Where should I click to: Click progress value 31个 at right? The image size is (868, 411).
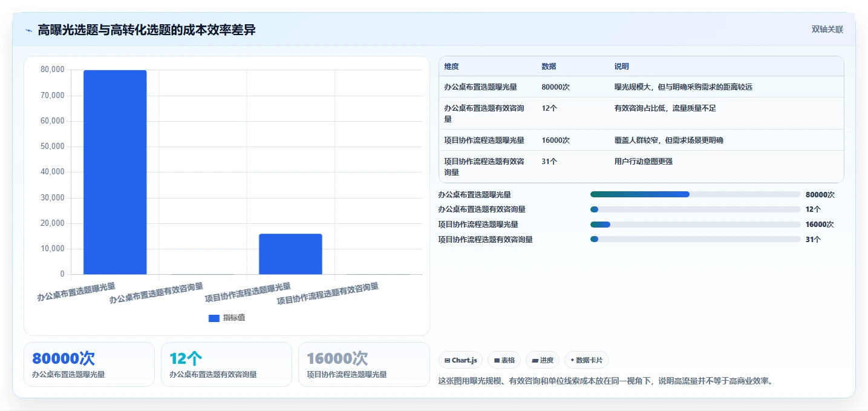pyautogui.click(x=813, y=239)
